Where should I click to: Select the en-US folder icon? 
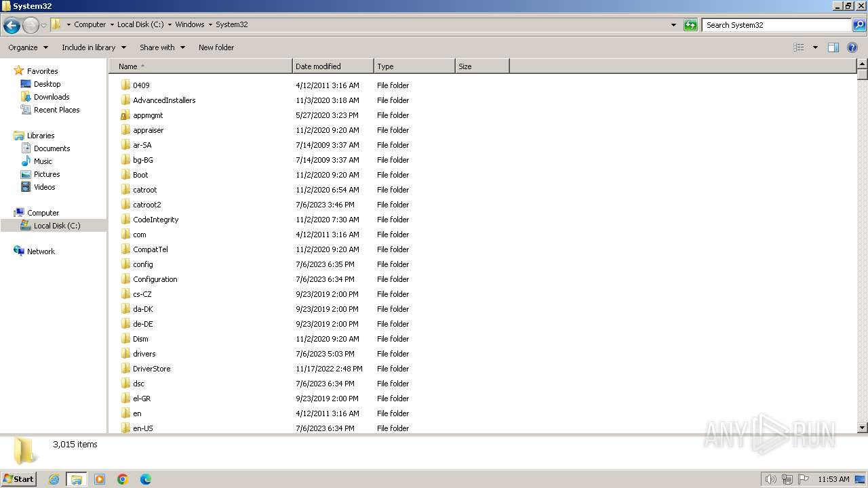[125, 428]
